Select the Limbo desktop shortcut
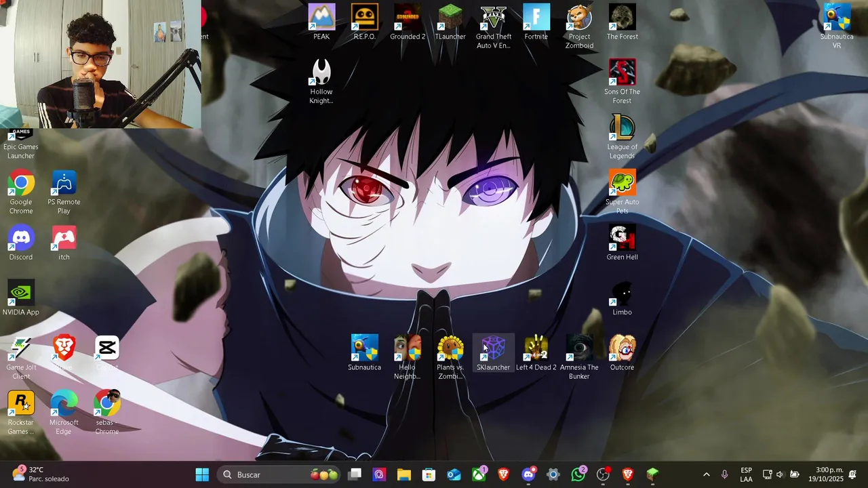The width and height of the screenshot is (868, 488). point(622,298)
